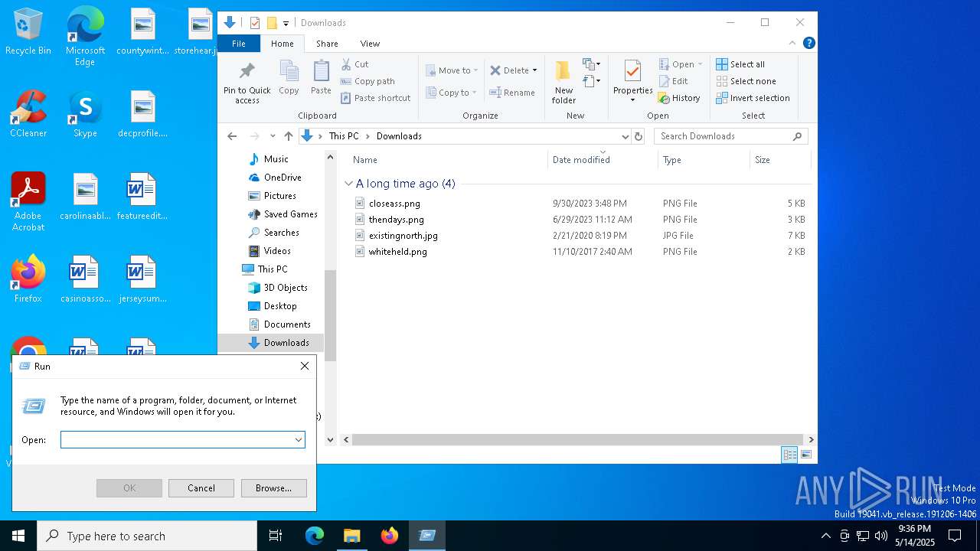Open Firefox from the taskbar
The width and height of the screenshot is (980, 551).
390,536
